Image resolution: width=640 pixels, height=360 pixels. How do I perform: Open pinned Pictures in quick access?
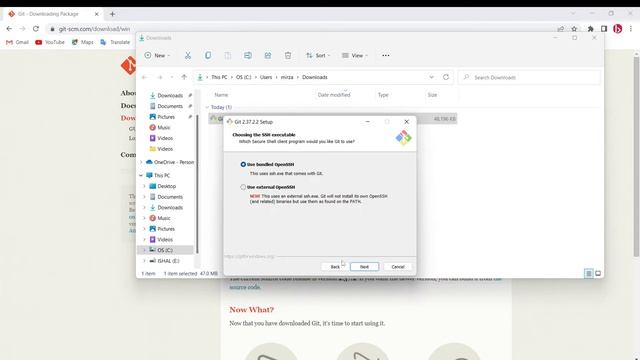(x=166, y=117)
